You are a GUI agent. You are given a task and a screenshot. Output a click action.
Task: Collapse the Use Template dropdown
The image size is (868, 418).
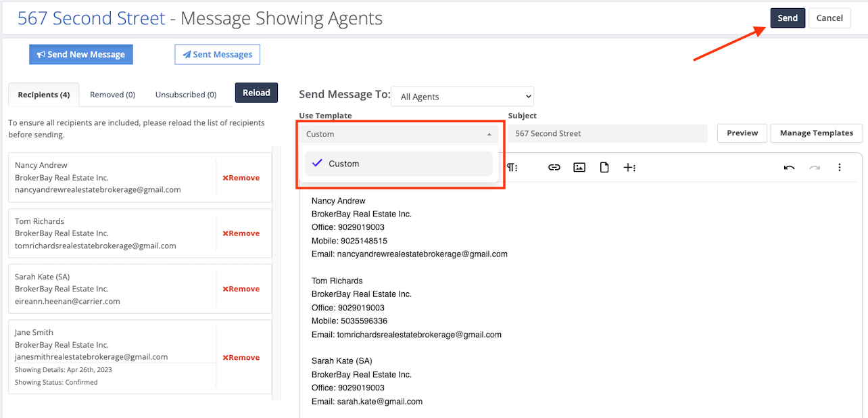tap(400, 134)
